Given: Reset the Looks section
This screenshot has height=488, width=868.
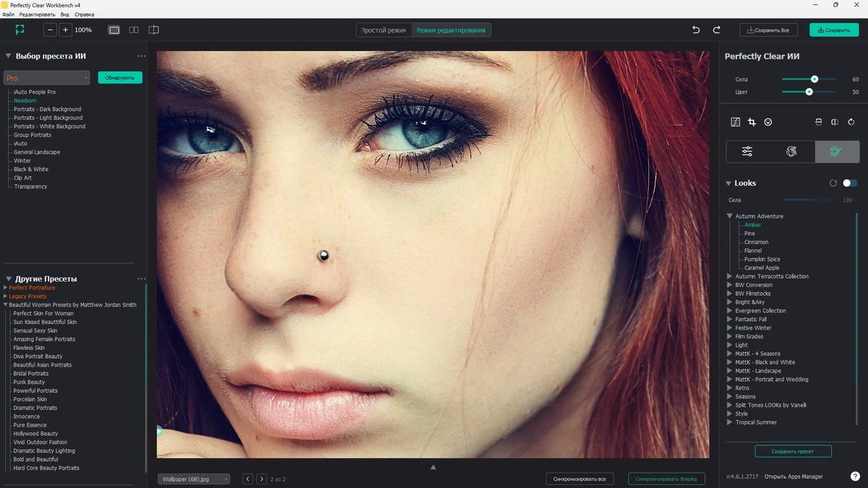Looking at the screenshot, I should click(833, 184).
